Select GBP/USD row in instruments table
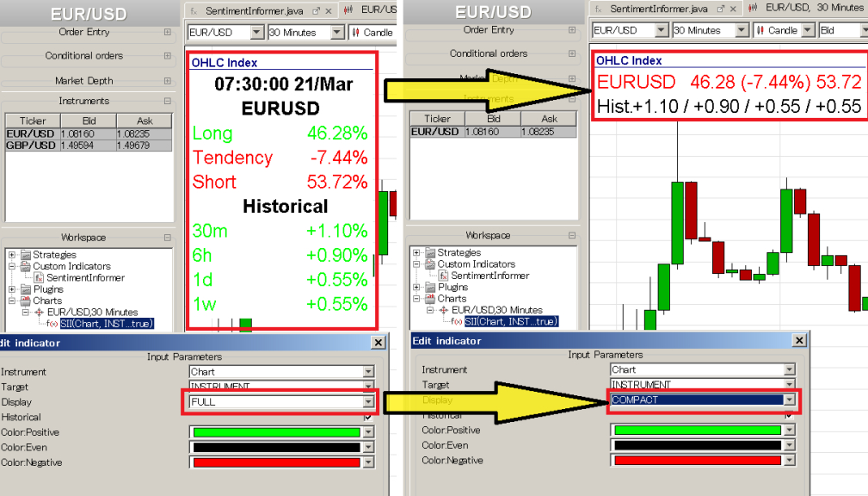 pyautogui.click(x=89, y=146)
